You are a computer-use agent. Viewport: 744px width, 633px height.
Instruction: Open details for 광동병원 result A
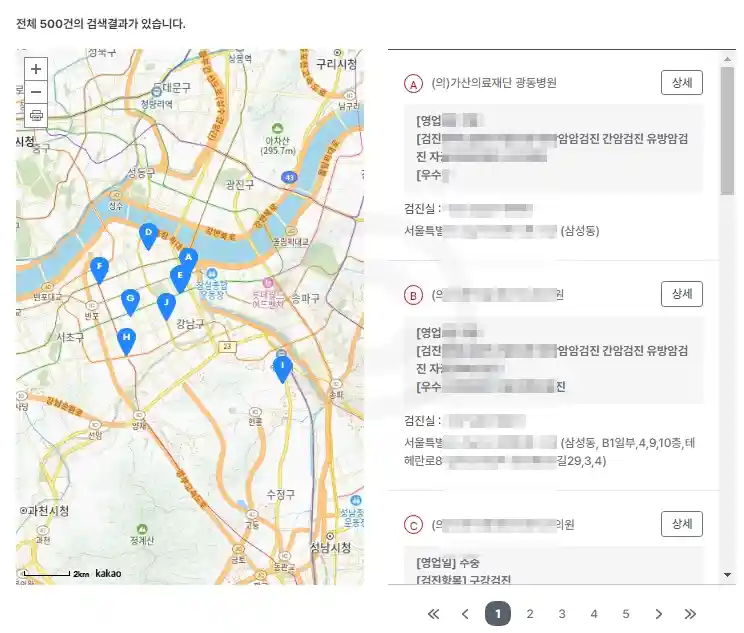[x=682, y=83]
